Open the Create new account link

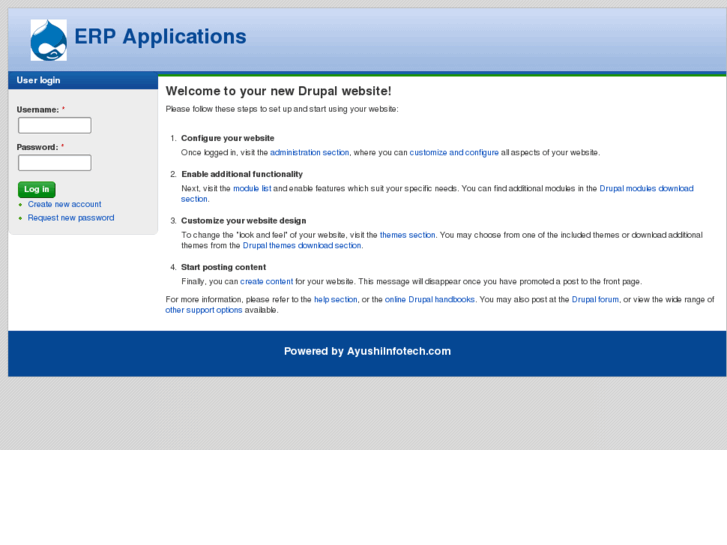point(64,204)
